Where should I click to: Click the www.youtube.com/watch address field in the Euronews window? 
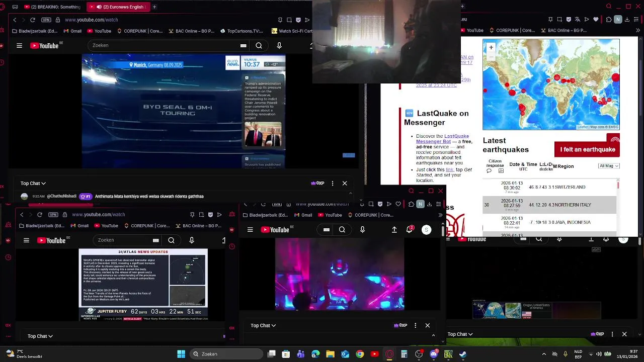pos(91,20)
